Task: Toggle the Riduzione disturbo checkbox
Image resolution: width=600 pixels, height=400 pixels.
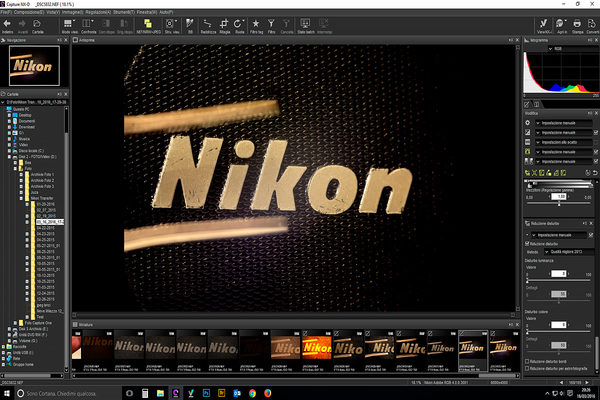Action: tap(528, 242)
